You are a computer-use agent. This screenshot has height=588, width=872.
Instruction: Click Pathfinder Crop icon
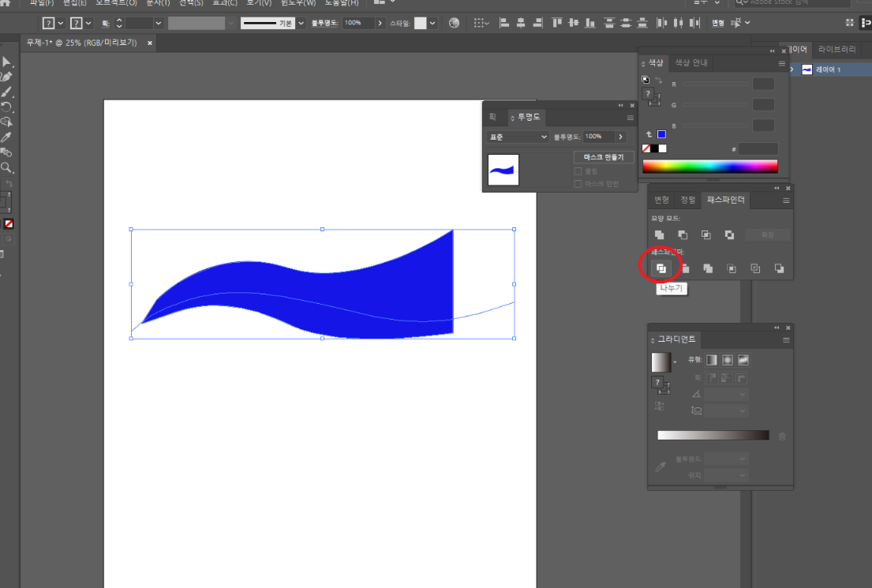[732, 268]
